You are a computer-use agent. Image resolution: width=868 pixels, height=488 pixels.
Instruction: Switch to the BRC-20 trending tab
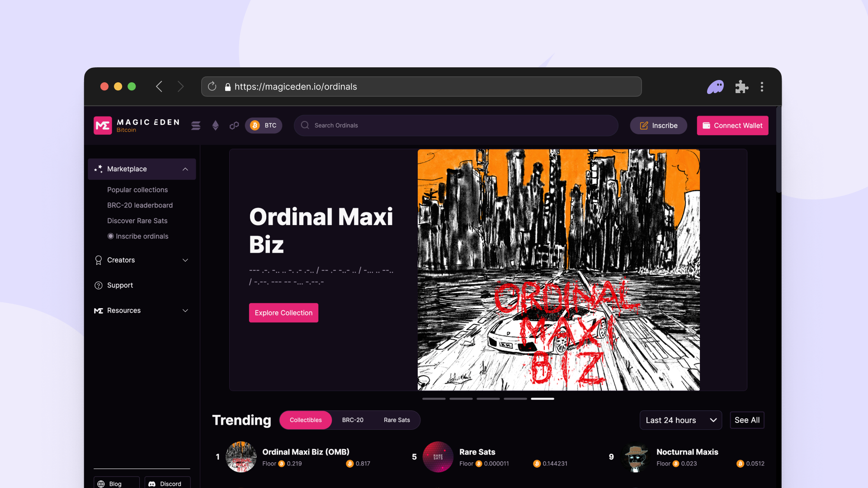point(353,420)
